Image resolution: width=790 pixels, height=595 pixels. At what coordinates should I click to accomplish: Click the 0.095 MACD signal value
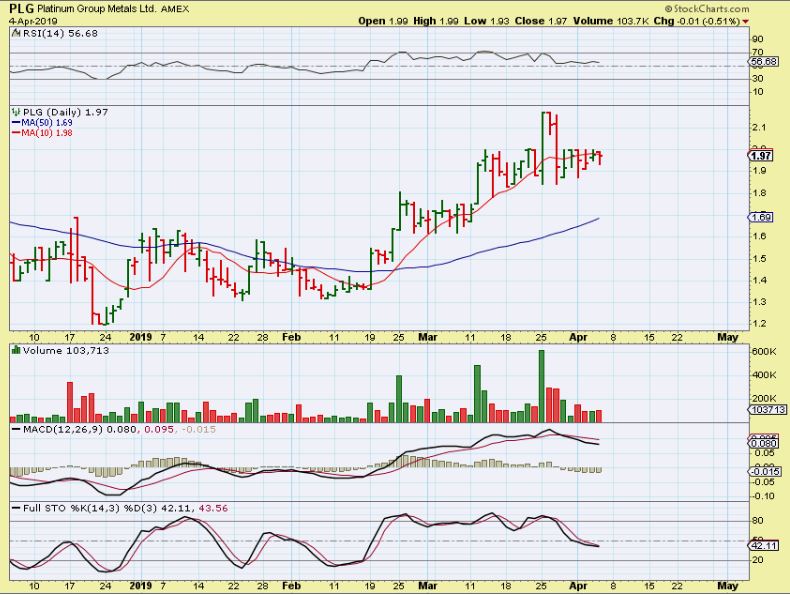click(x=159, y=430)
